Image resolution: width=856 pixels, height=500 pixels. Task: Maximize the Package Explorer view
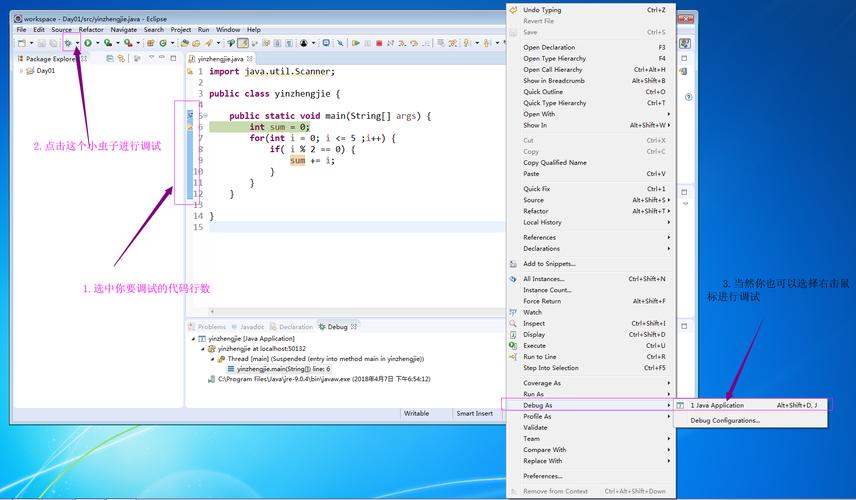coord(174,58)
